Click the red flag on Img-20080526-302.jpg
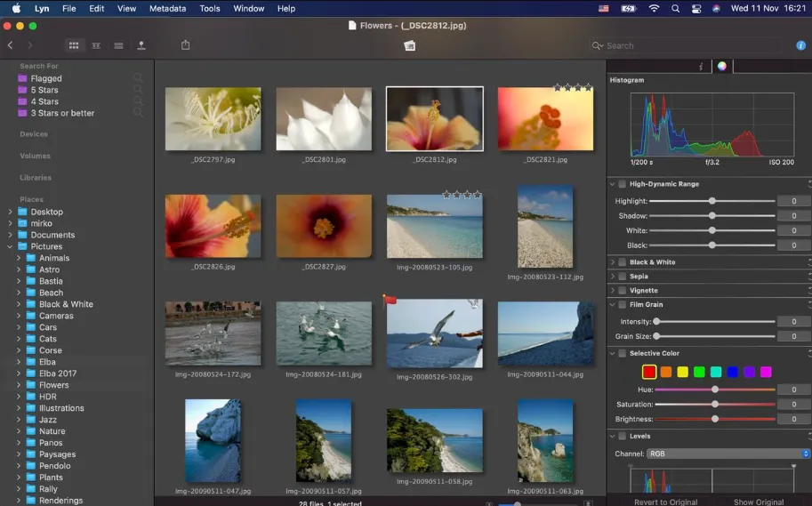 coord(390,300)
